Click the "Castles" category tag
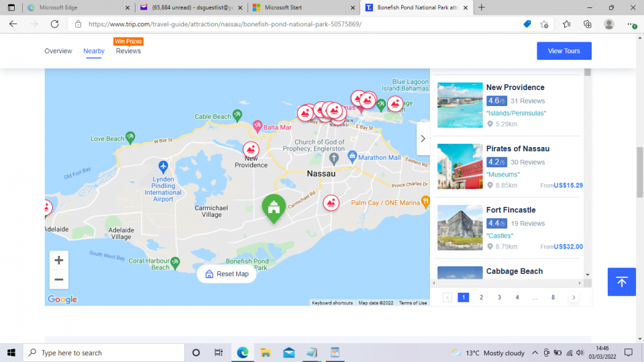 (500, 236)
